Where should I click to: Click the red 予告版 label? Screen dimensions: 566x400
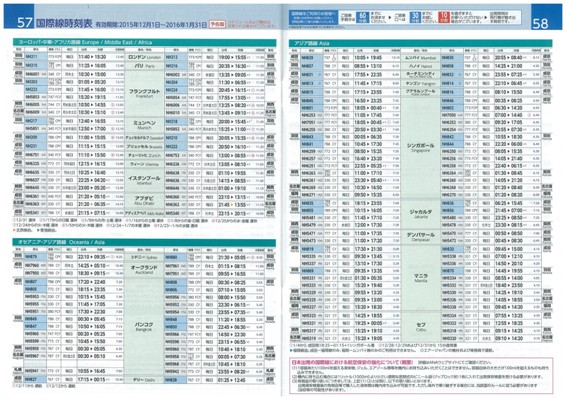(x=217, y=24)
